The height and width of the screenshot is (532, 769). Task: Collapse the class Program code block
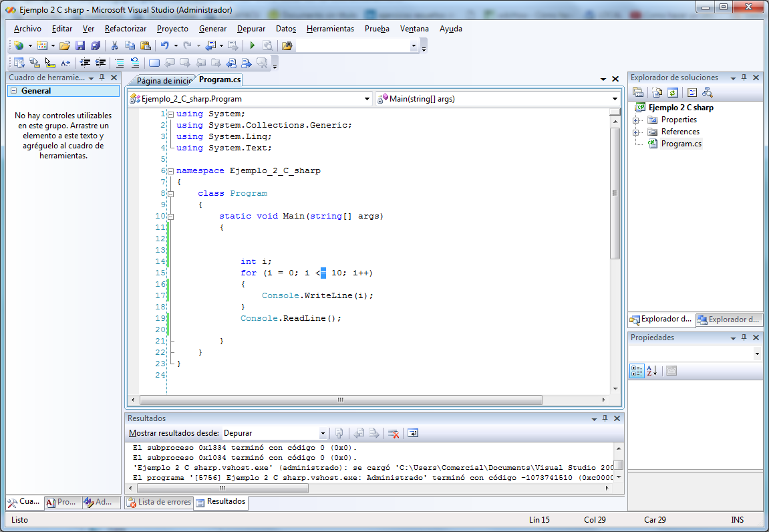point(170,194)
